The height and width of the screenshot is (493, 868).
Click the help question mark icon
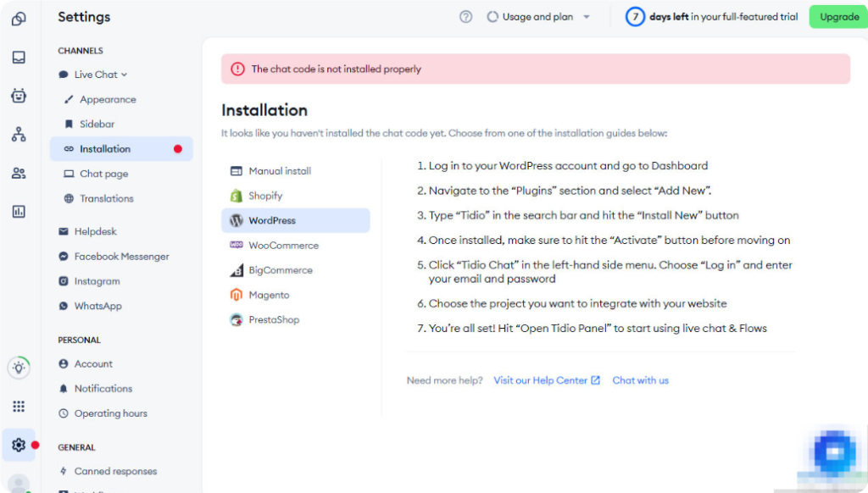pos(465,17)
